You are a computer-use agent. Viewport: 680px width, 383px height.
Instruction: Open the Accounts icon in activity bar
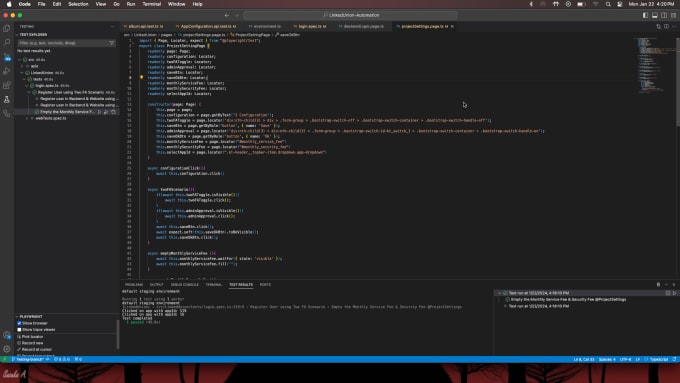click(x=7, y=335)
